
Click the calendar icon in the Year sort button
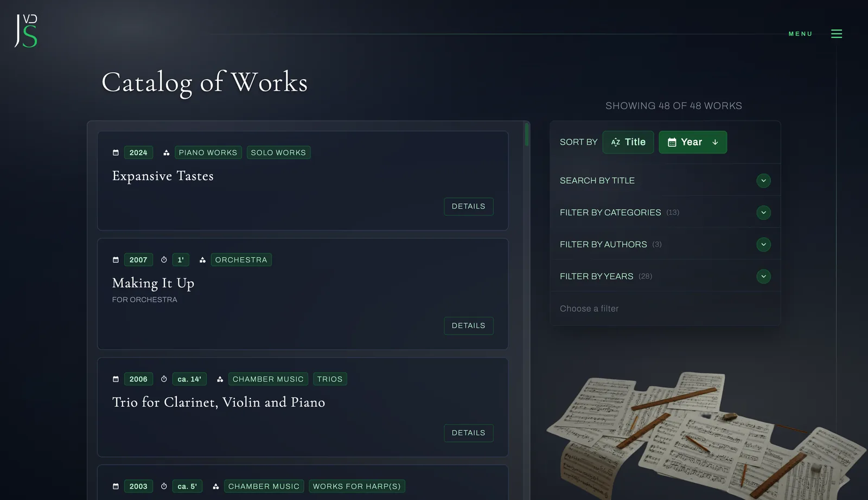point(672,142)
